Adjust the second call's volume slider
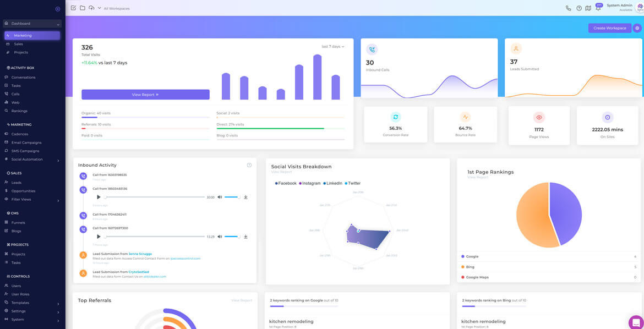Viewport: 644px width, 329px height. click(x=232, y=237)
